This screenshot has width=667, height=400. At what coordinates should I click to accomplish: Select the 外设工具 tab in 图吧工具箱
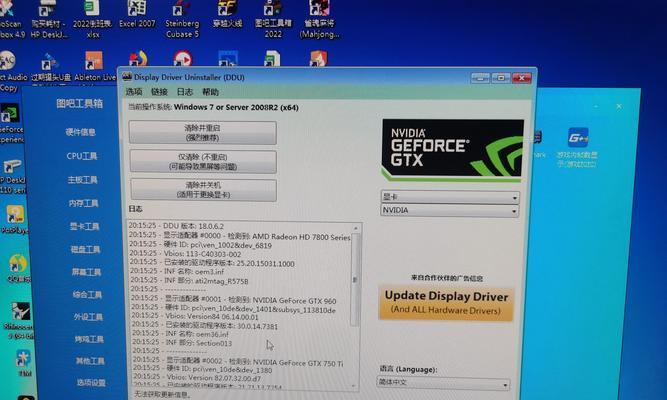pos(88,317)
